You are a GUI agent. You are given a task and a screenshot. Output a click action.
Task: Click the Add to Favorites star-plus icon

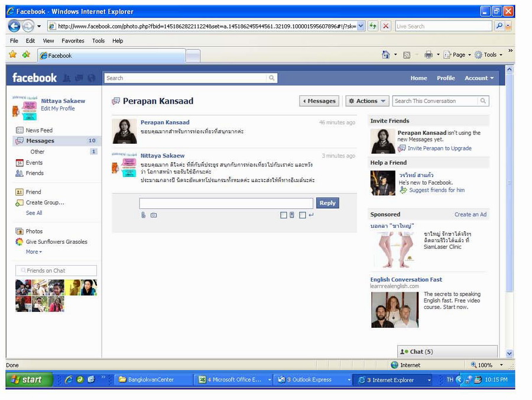26,54
